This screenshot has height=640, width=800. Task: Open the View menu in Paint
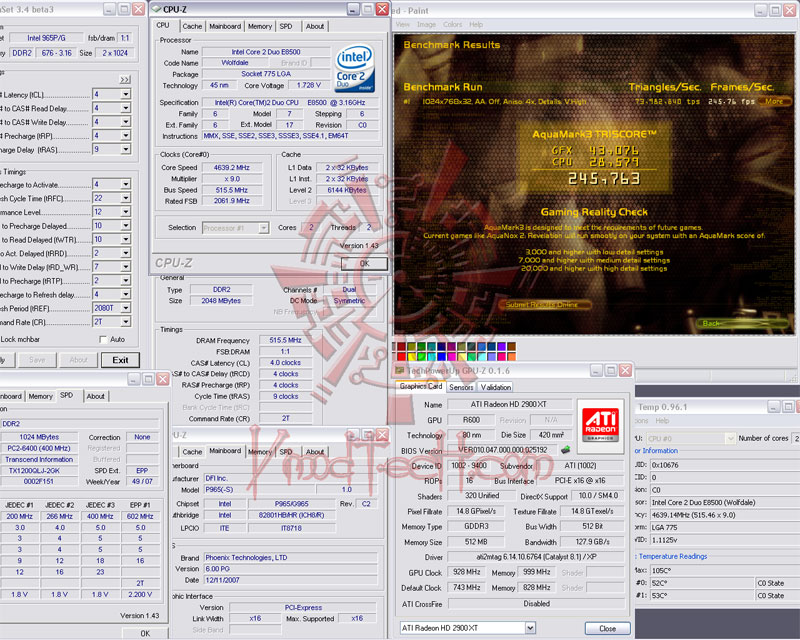[403, 24]
